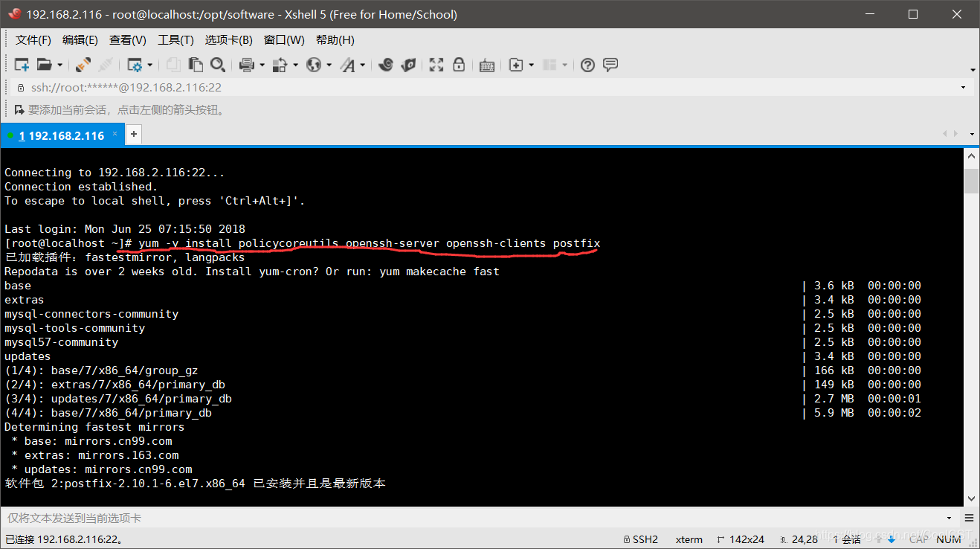The image size is (980, 549).
Task: Open the 选项卡(B) menu
Action: (229, 40)
